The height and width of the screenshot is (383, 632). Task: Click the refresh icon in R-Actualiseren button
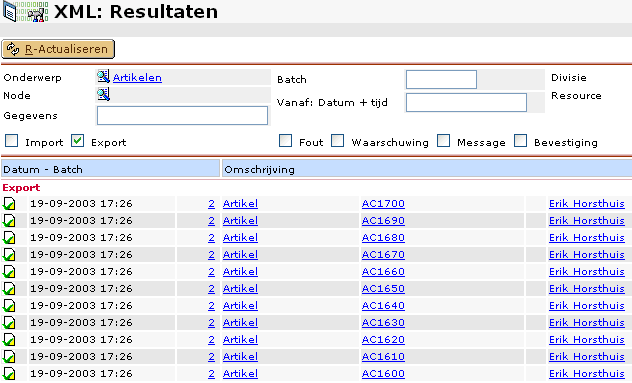(x=12, y=49)
